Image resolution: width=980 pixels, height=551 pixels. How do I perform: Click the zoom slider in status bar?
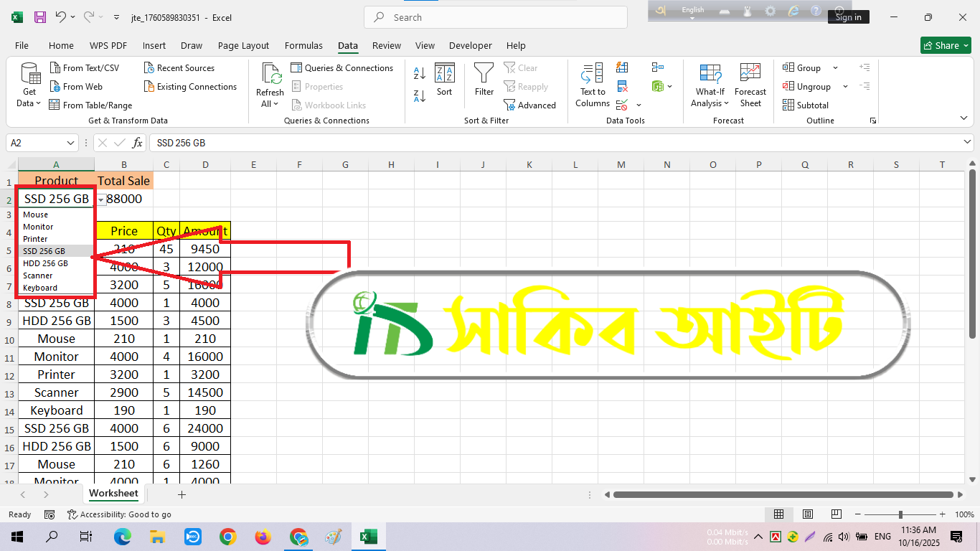(x=900, y=514)
